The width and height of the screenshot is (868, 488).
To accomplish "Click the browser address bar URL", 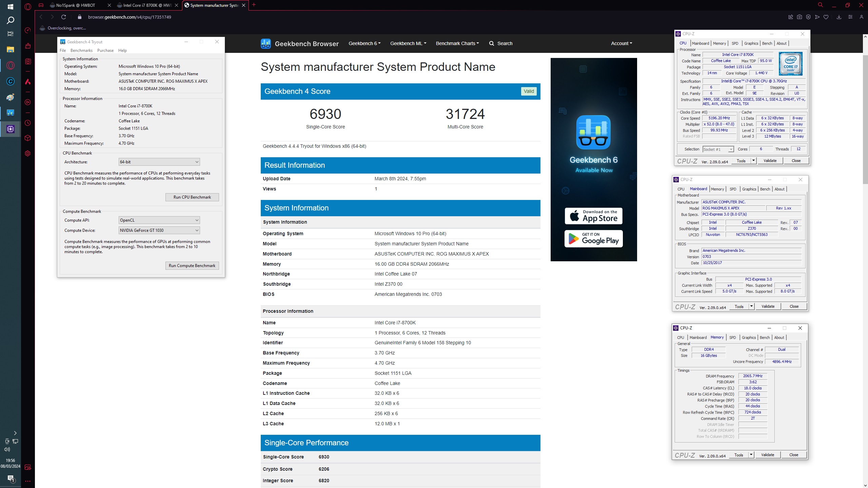I will point(130,17).
